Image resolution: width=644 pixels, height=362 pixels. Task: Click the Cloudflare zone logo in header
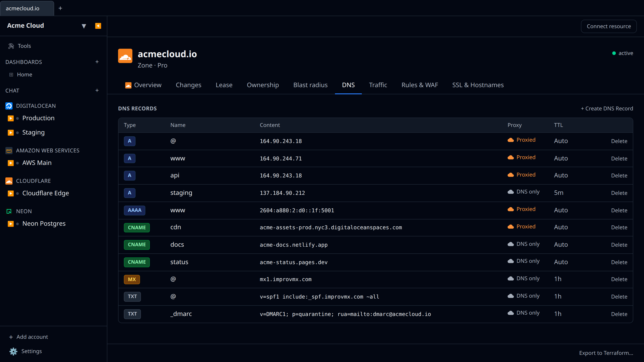point(125,56)
